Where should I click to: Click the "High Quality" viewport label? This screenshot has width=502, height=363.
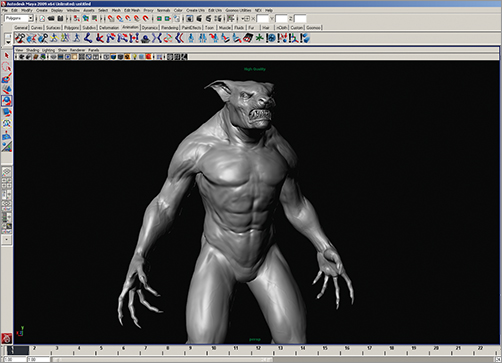click(x=255, y=69)
